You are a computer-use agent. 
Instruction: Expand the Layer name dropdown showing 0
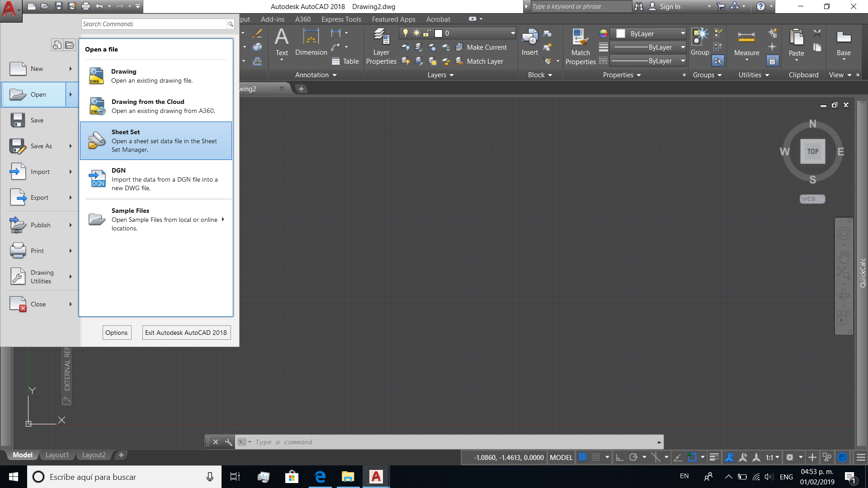513,33
